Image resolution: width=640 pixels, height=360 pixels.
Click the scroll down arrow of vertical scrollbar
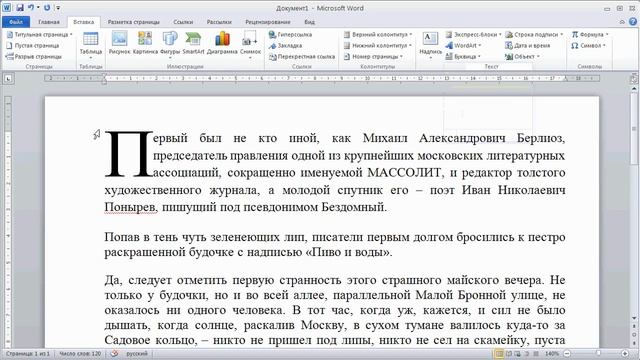point(634,318)
